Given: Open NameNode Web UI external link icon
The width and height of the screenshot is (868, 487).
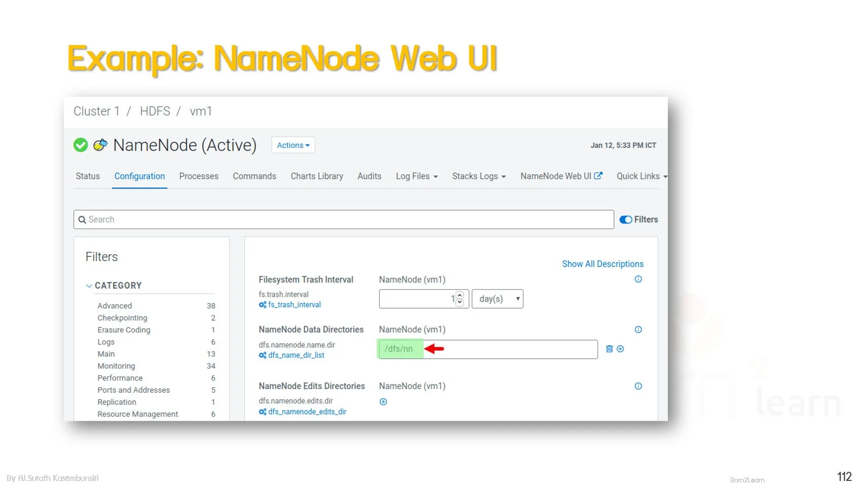Looking at the screenshot, I should [x=598, y=176].
